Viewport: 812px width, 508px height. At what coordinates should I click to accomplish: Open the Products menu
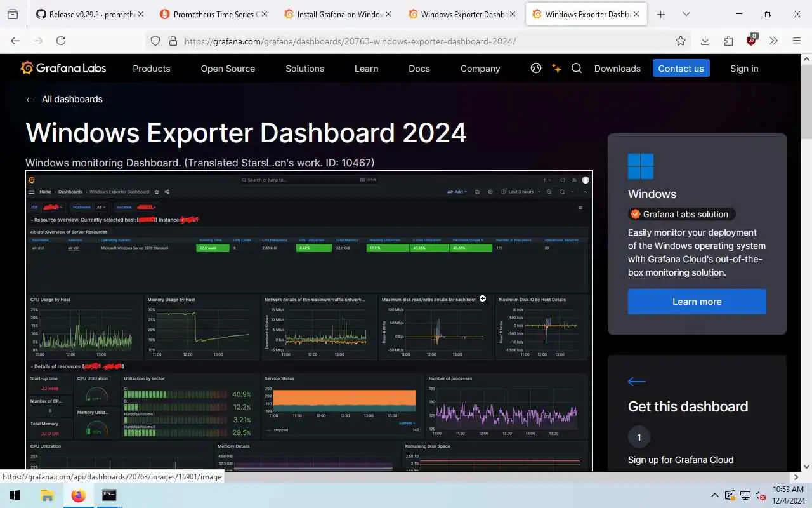coord(152,69)
